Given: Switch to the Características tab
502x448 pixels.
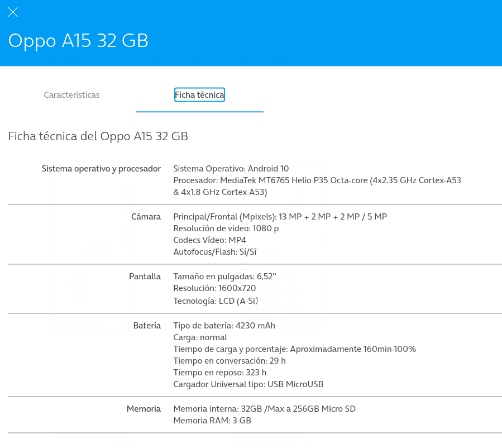Looking at the screenshot, I should pyautogui.click(x=71, y=95).
